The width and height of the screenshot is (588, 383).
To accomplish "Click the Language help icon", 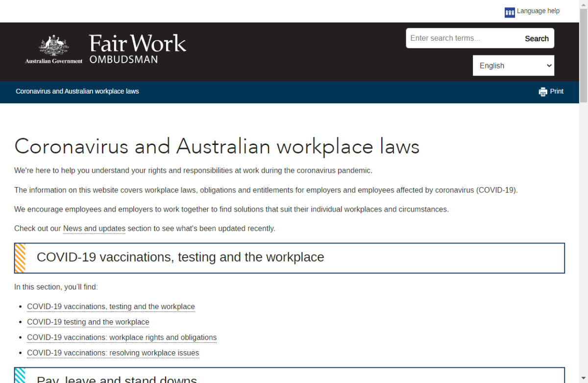I will (x=510, y=12).
